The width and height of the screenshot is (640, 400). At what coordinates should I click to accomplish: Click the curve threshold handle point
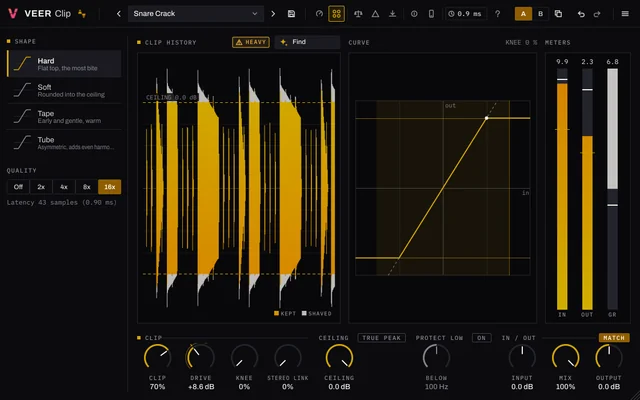point(487,118)
